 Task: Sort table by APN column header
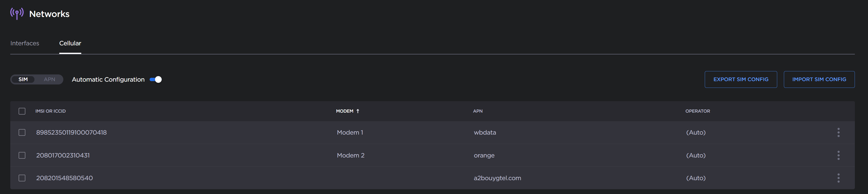pyautogui.click(x=477, y=111)
